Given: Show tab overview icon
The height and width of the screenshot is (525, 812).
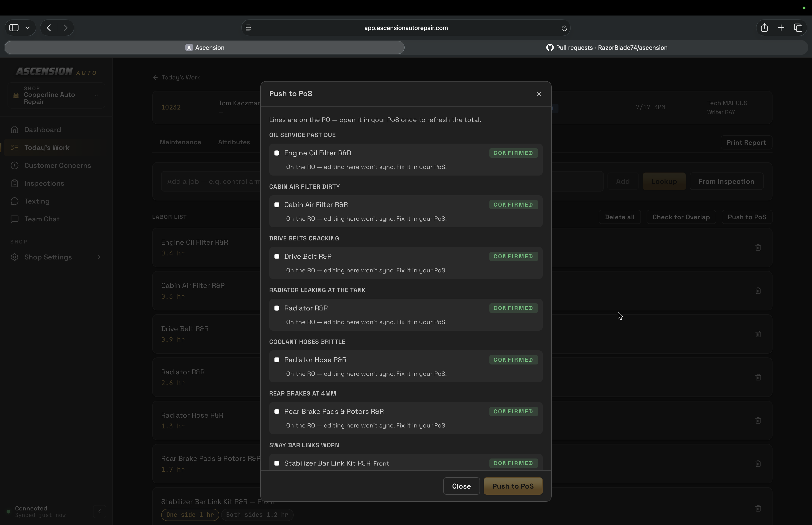Looking at the screenshot, I should click(798, 28).
